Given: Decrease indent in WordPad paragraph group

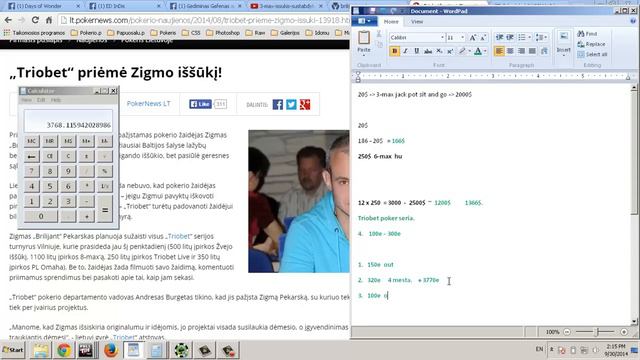Looking at the screenshot, I should [499, 38].
